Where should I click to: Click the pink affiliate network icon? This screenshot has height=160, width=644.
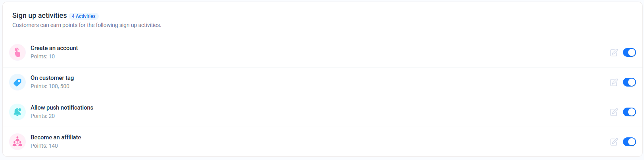tap(17, 142)
